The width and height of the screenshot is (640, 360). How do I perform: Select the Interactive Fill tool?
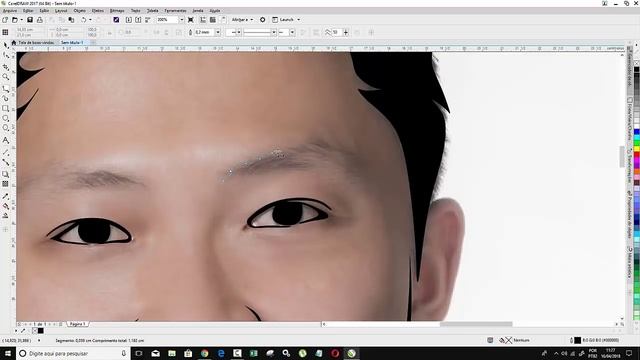6,207
